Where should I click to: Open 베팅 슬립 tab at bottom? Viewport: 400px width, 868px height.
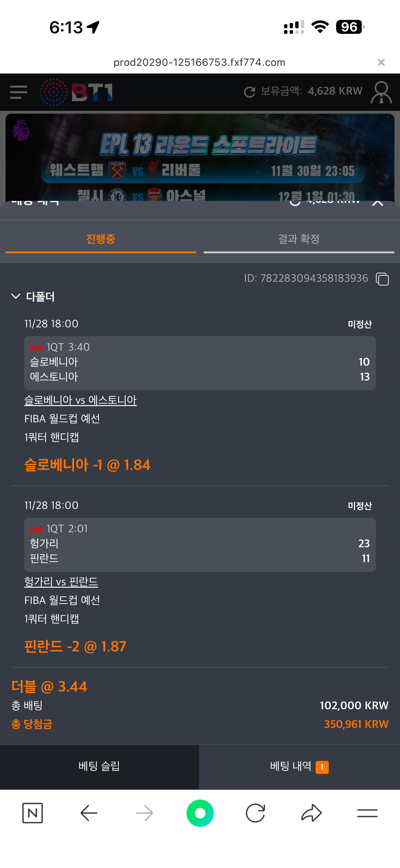tap(99, 766)
